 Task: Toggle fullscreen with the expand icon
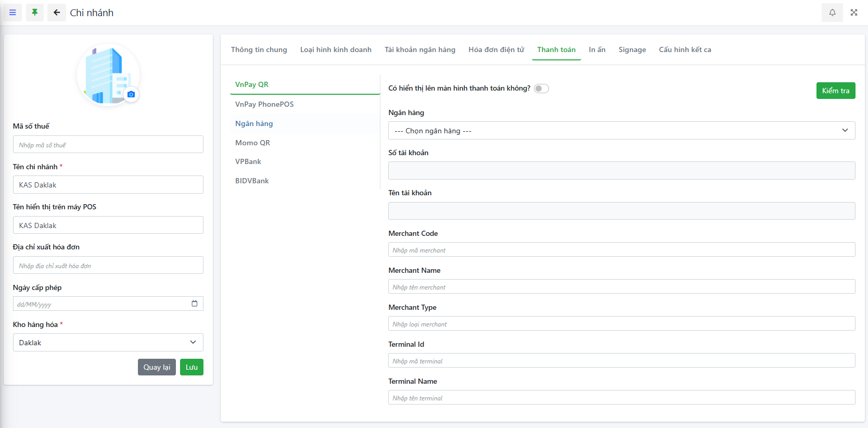click(x=854, y=12)
